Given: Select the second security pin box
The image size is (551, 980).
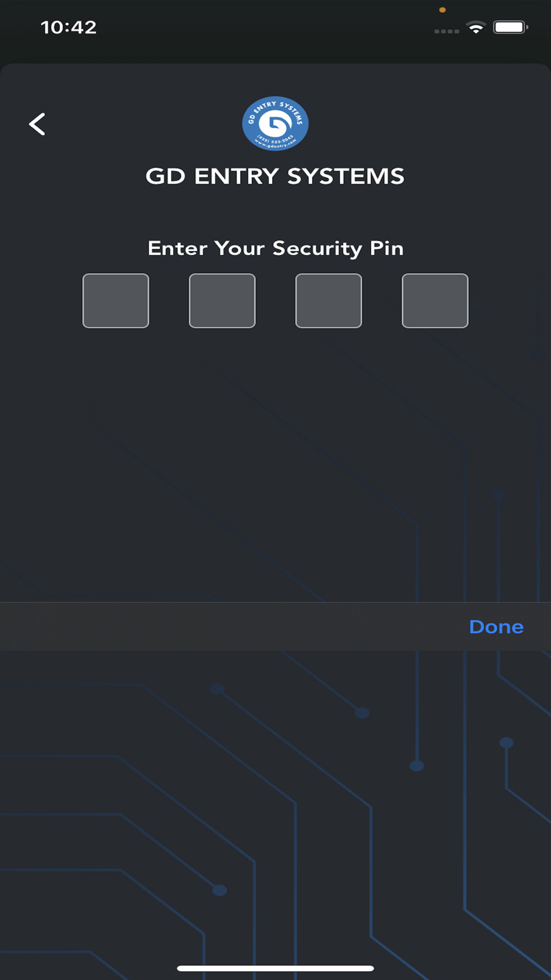Looking at the screenshot, I should (x=222, y=300).
